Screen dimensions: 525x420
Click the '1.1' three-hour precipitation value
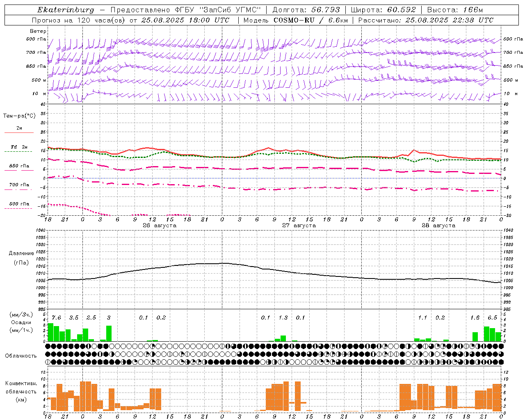(422, 318)
